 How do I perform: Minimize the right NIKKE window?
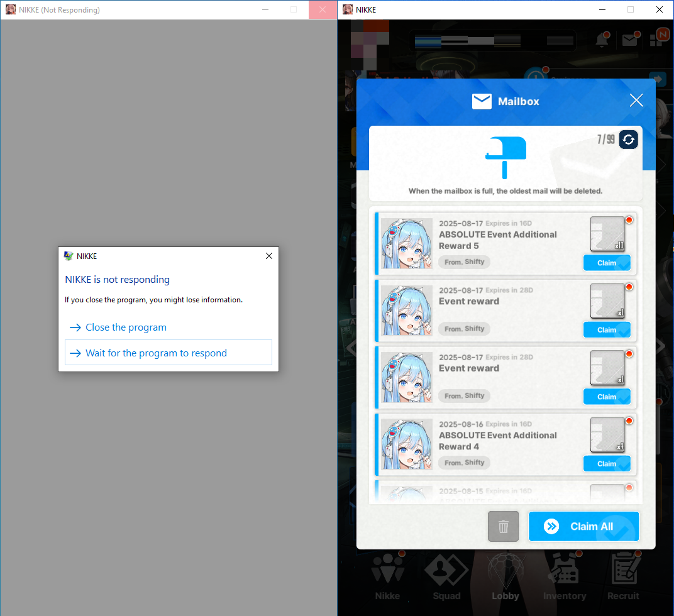click(602, 9)
